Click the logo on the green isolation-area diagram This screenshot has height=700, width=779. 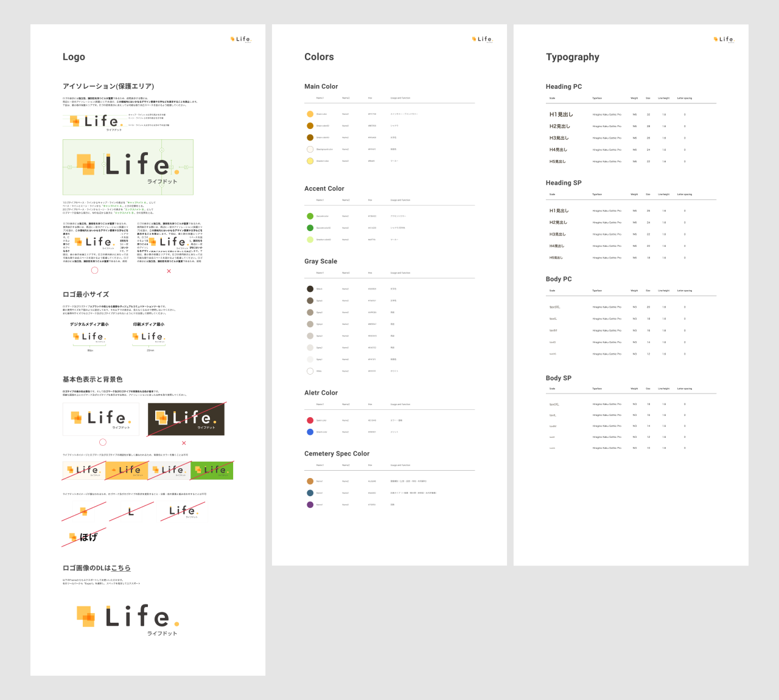click(128, 167)
